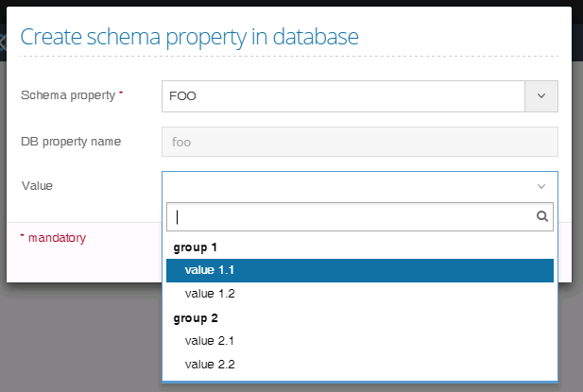This screenshot has height=392, width=583.
Task: Click the DB property name label
Action: (71, 142)
